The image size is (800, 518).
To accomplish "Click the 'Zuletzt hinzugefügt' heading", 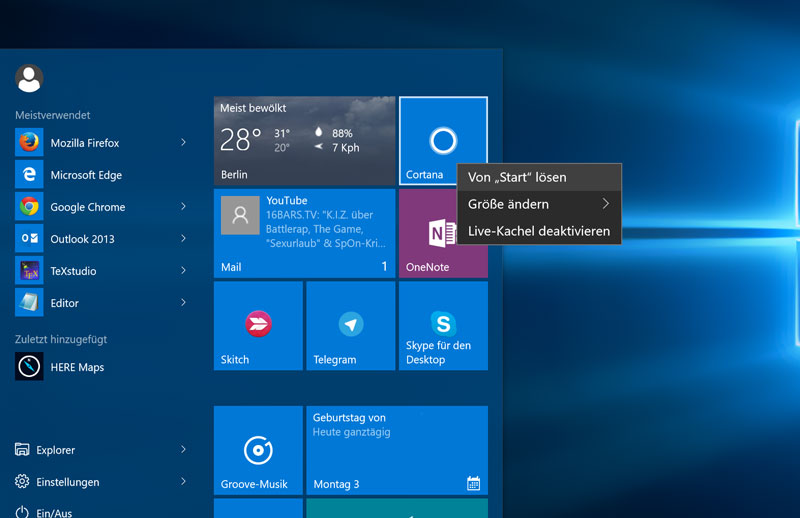I will (61, 339).
